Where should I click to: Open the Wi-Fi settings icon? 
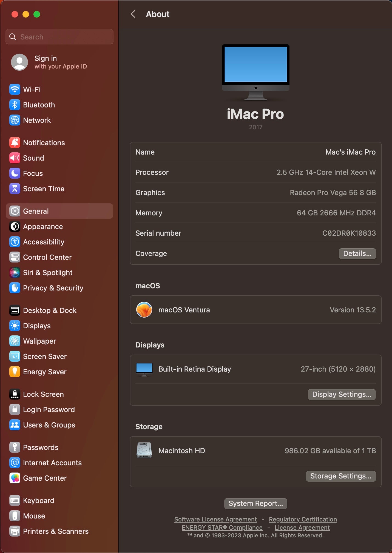click(15, 89)
